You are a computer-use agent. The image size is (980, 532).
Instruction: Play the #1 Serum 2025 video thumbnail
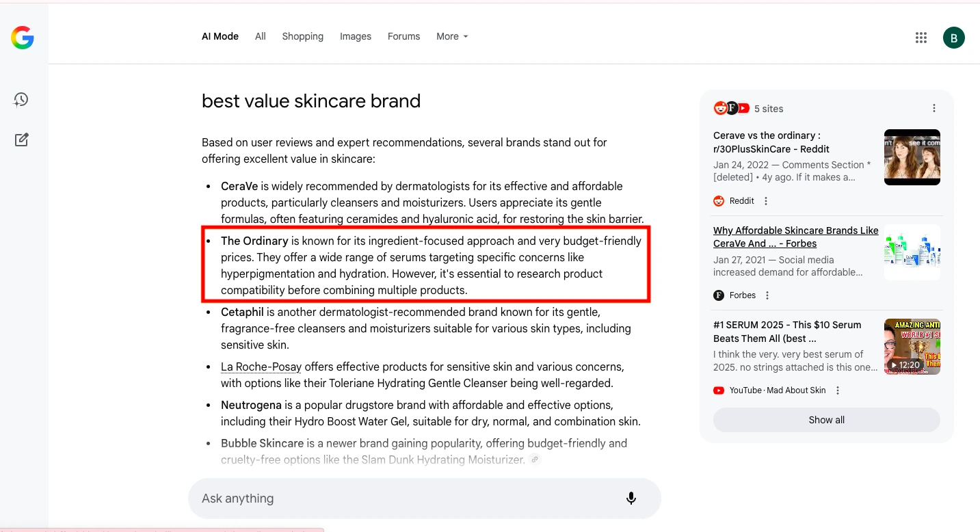(912, 347)
